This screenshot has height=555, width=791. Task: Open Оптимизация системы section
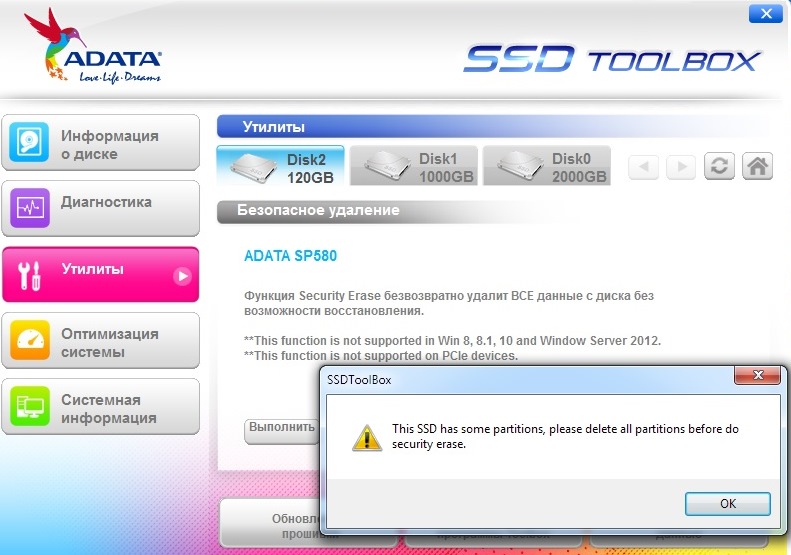point(101,341)
